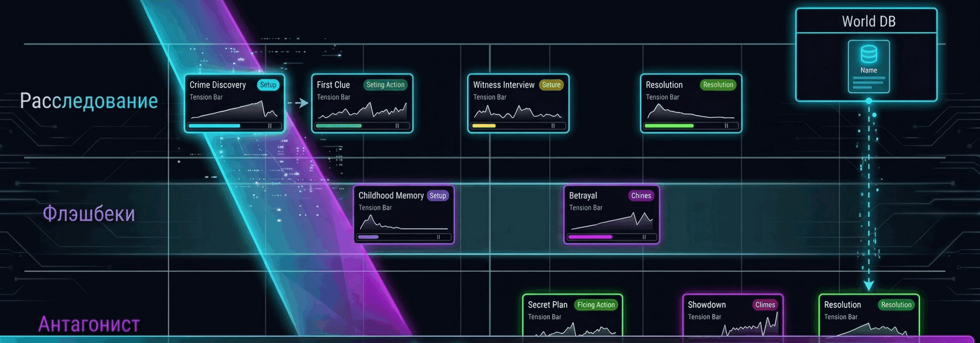
Task: Open the First Clue tension graph
Action: point(362,111)
